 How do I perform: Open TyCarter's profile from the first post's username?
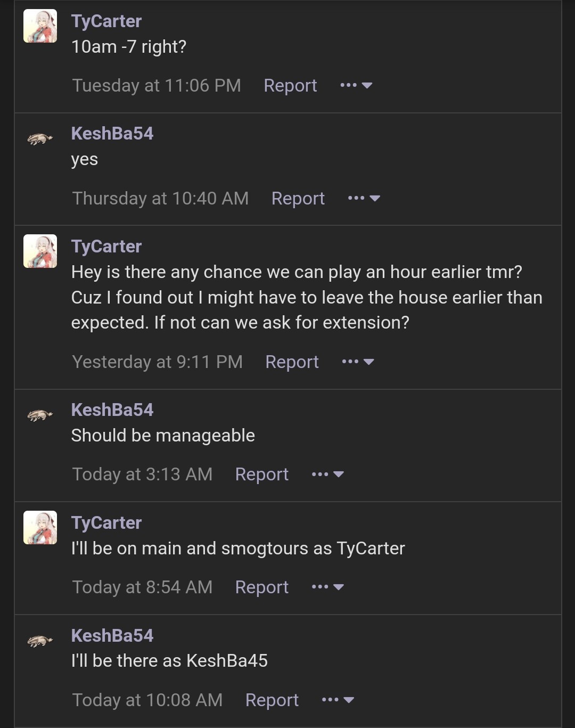[x=106, y=21]
